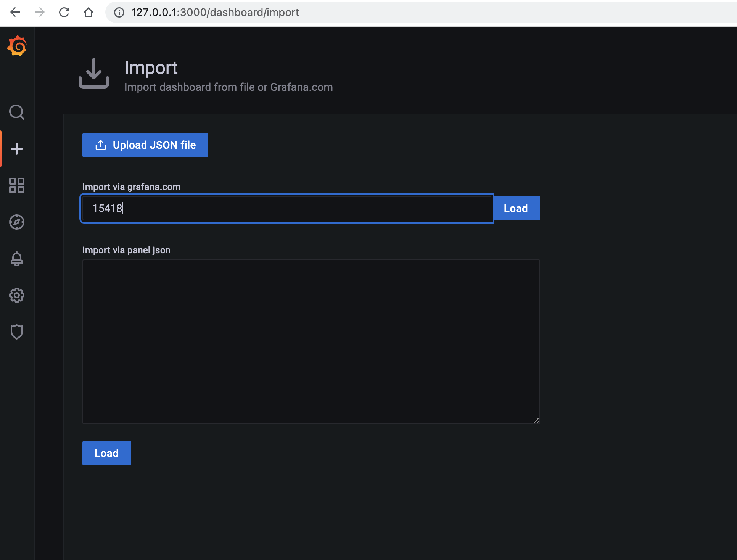Click the Import via panel json textarea
Image resolution: width=737 pixels, height=560 pixels.
311,341
